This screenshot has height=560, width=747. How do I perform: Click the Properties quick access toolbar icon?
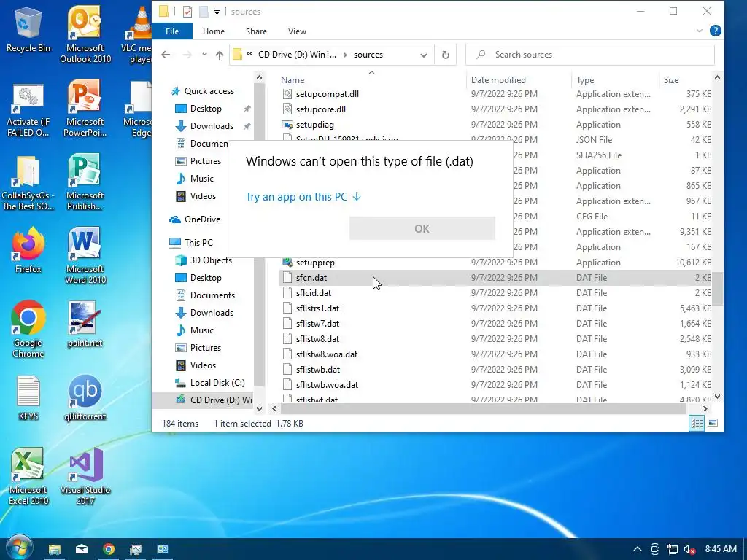point(187,12)
